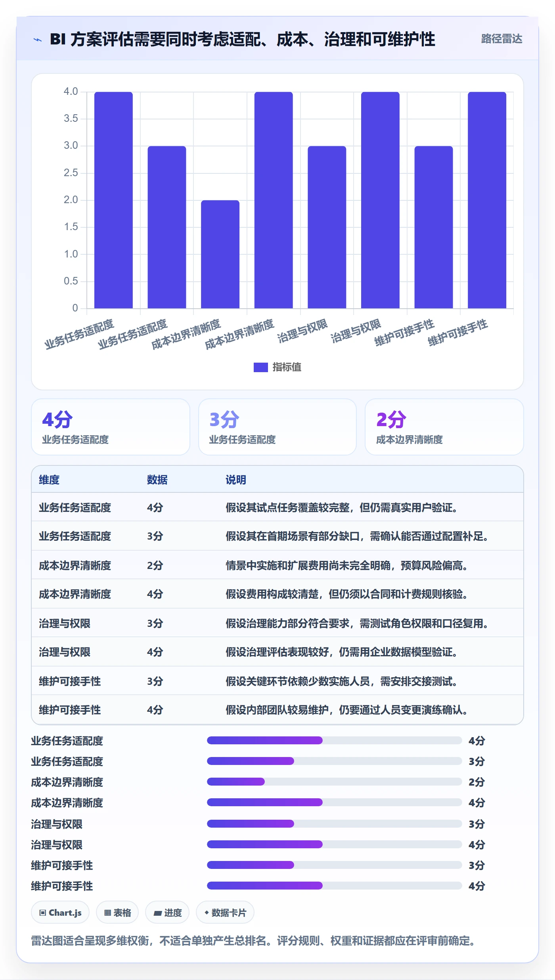Select the 3分 业务任务适配度 data card
555x980 pixels.
point(277,427)
